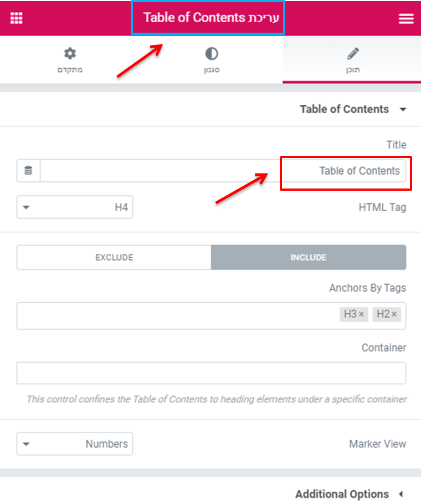Open the Marker View Numbers dropdown

[75, 444]
